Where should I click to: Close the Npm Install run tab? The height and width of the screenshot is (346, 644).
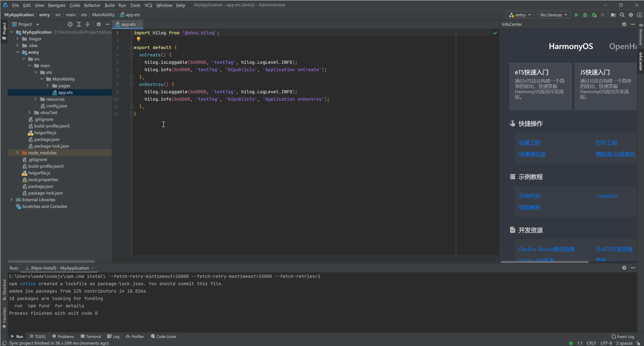[x=93, y=268]
